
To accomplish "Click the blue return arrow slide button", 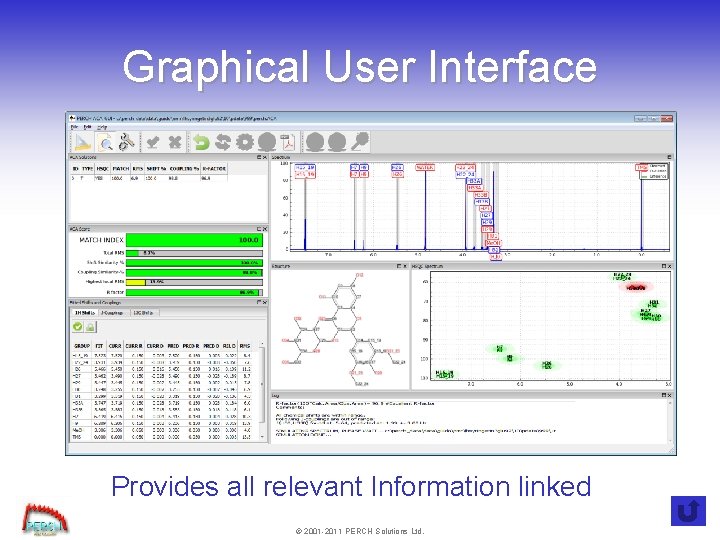I will point(688,511).
